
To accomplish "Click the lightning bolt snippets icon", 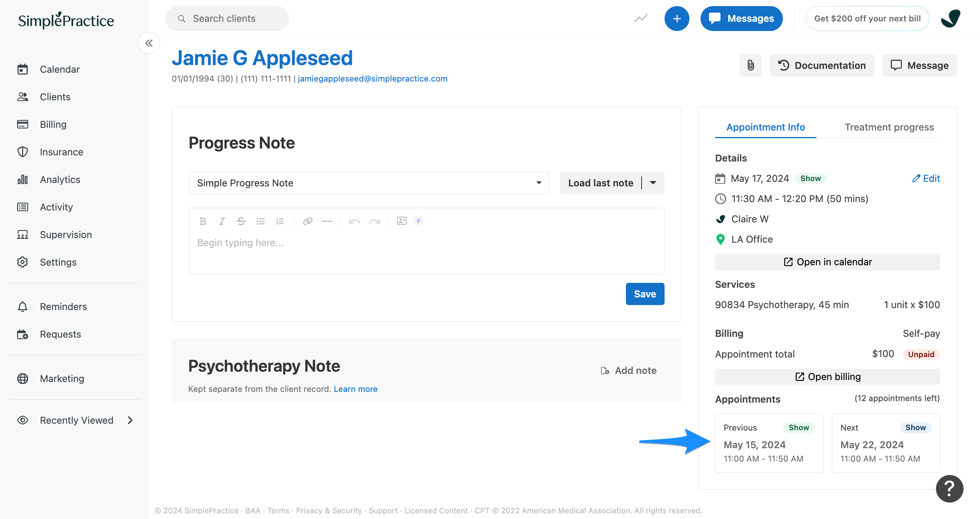I will 419,221.
